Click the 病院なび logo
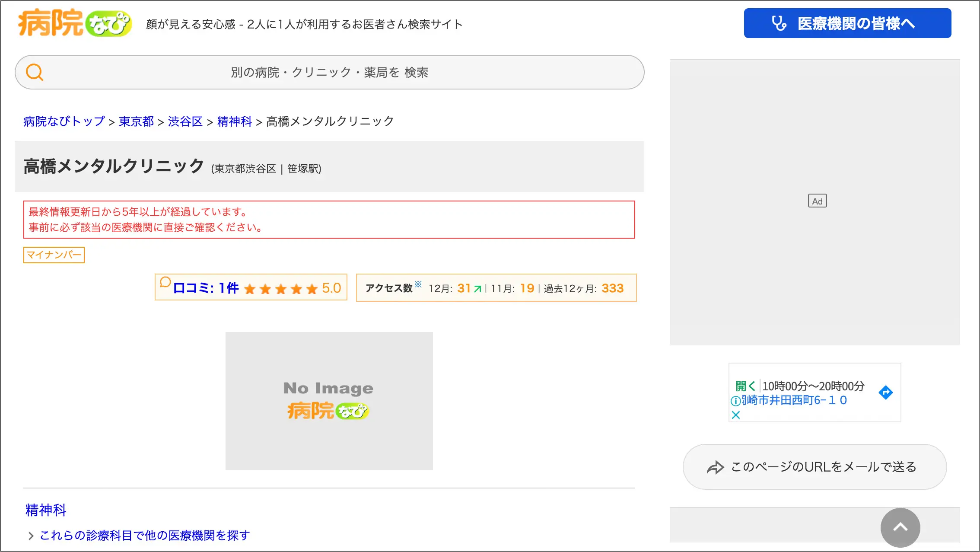980x552 pixels. (73, 24)
